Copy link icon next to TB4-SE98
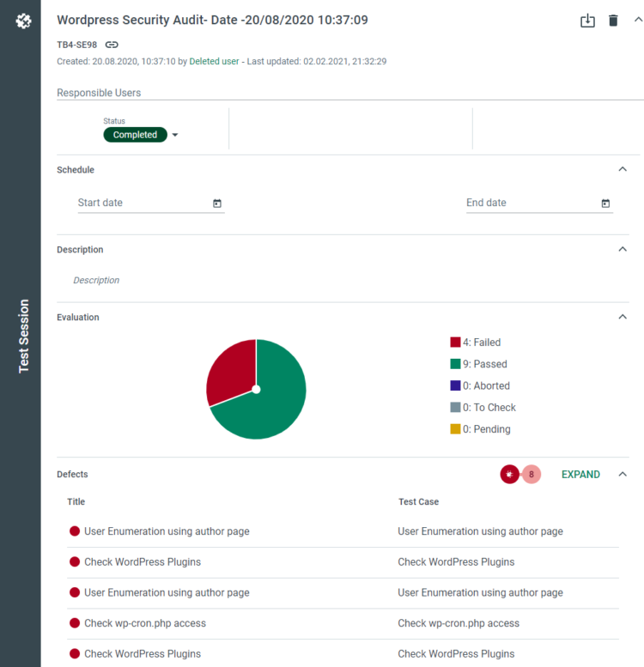The width and height of the screenshot is (644, 667). (x=112, y=45)
